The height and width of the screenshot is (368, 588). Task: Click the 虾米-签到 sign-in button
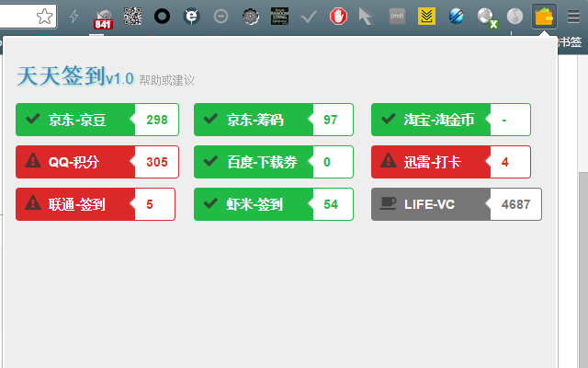point(254,204)
